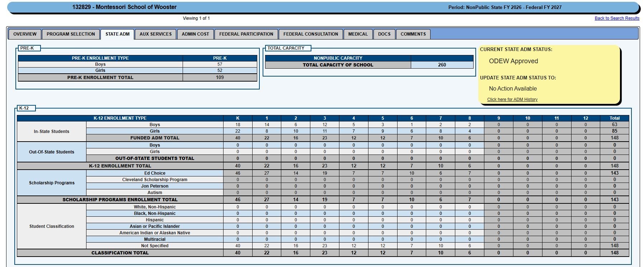This screenshot has width=644, height=267.
Task: Open the Overview tab
Action: pyautogui.click(x=25, y=34)
